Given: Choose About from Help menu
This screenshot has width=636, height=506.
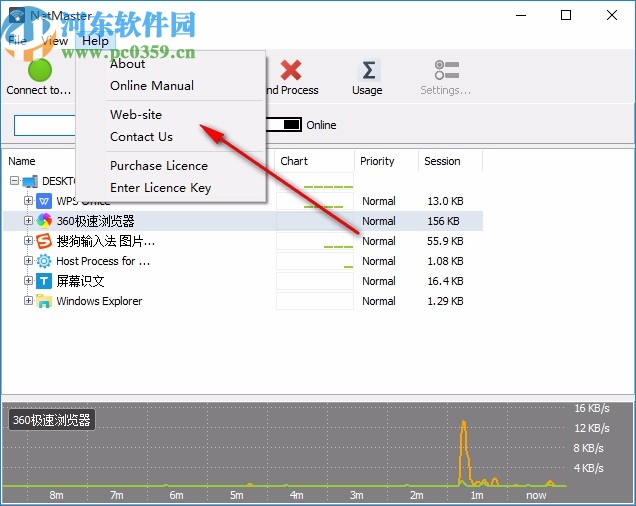Looking at the screenshot, I should tap(127, 64).
